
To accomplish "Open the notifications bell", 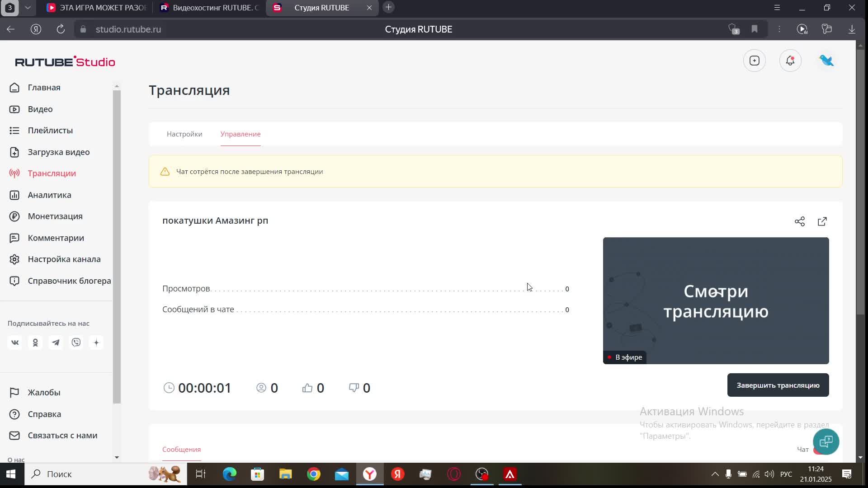I will coord(790,61).
